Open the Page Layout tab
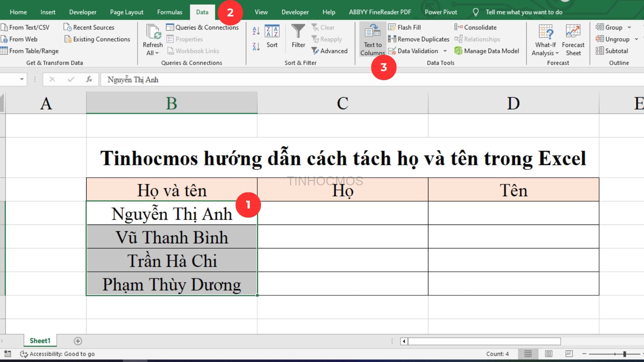Viewport: 644px width, 362px height. 127,12
